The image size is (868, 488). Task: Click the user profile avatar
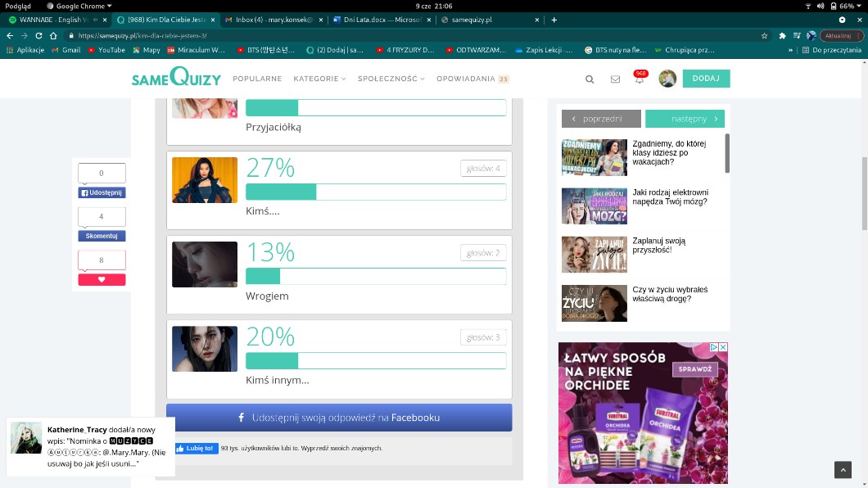(667, 79)
